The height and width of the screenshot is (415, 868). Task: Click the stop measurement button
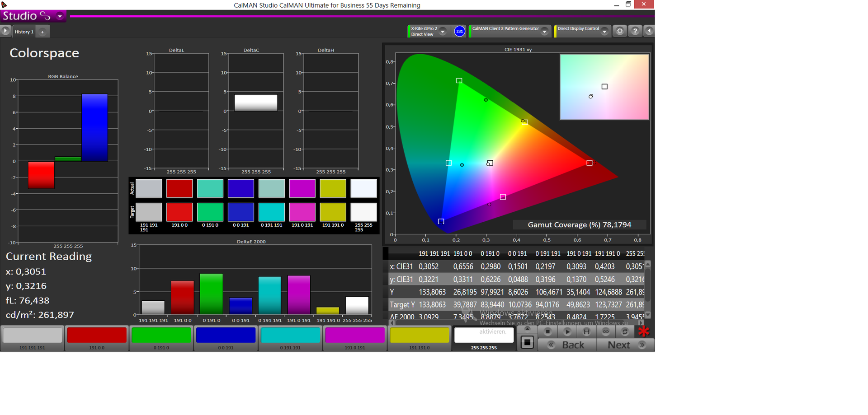pyautogui.click(x=547, y=331)
